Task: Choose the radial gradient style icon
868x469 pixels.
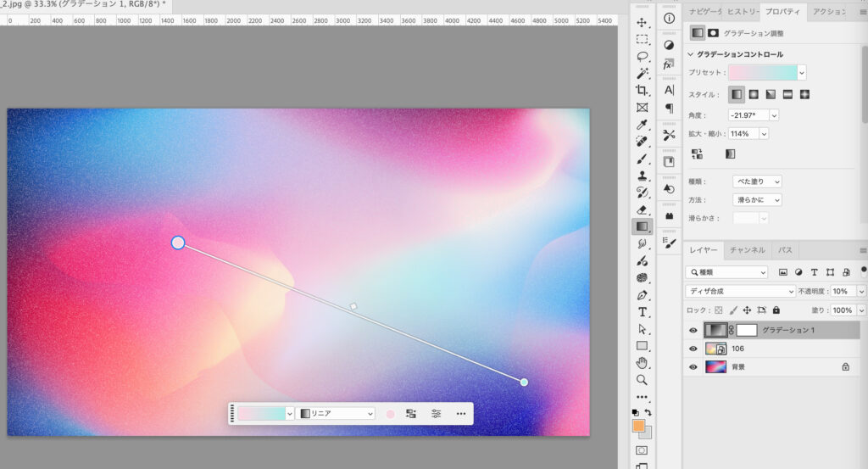Action: tap(754, 94)
